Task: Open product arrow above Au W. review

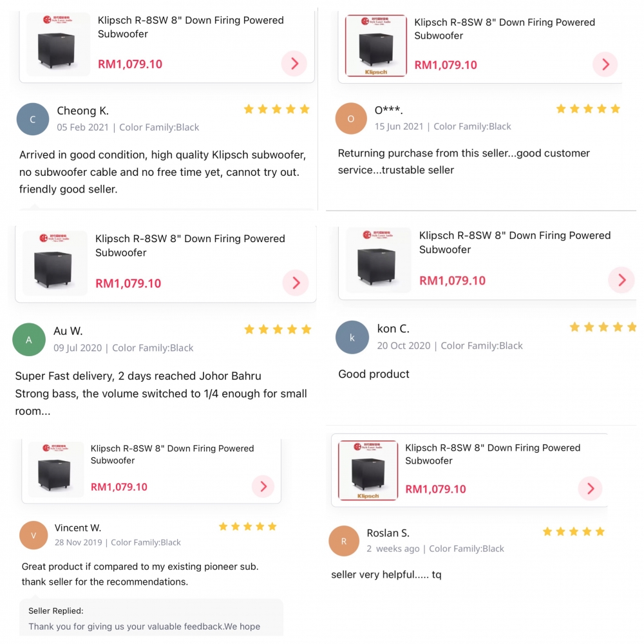Action: pos(296,283)
